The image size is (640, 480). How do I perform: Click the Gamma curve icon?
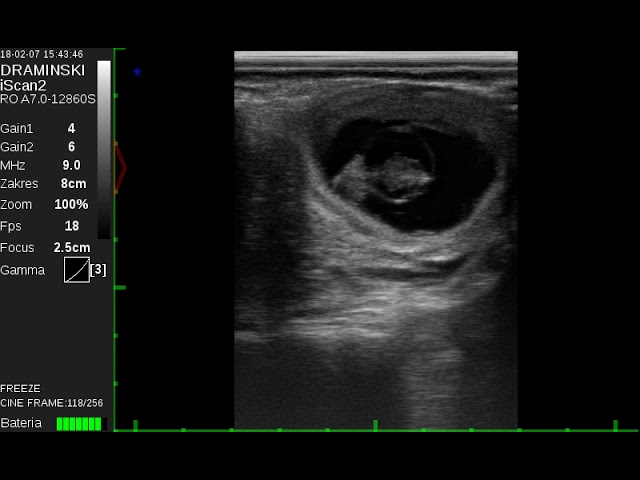[77, 269]
